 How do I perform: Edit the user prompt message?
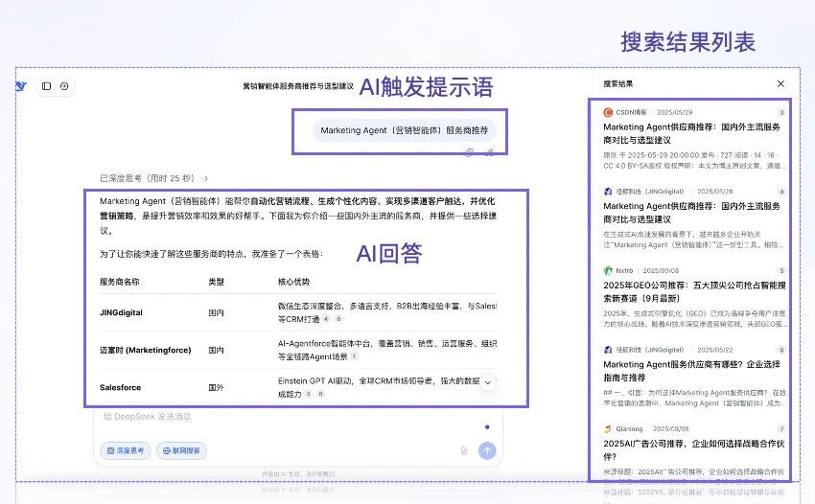pyautogui.click(x=489, y=151)
